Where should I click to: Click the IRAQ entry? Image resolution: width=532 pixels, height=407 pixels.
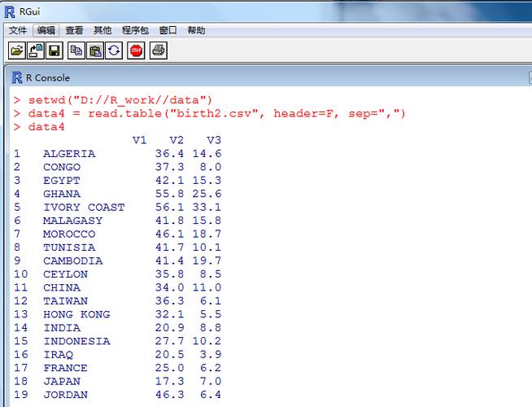click(x=58, y=355)
